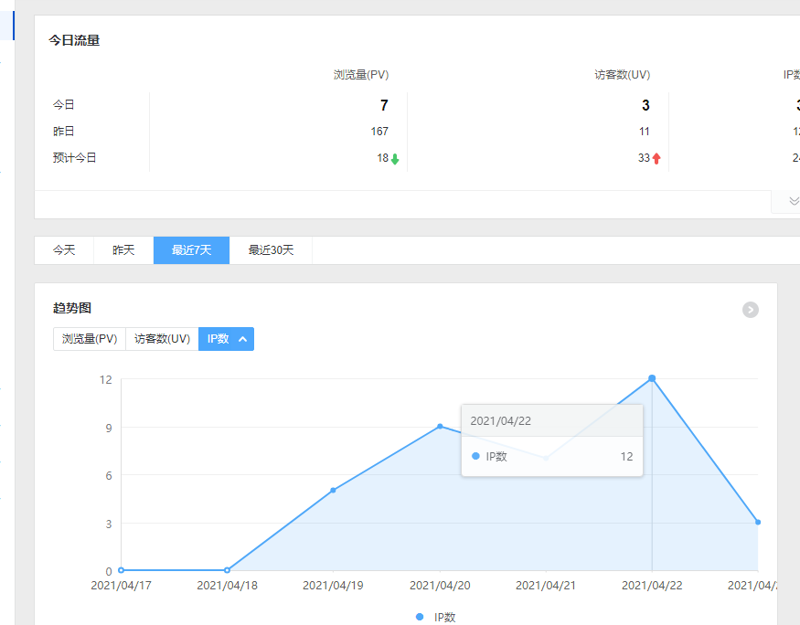Click the gray circular arrow icon beside 趋势图
This screenshot has height=625, width=800.
[750, 310]
